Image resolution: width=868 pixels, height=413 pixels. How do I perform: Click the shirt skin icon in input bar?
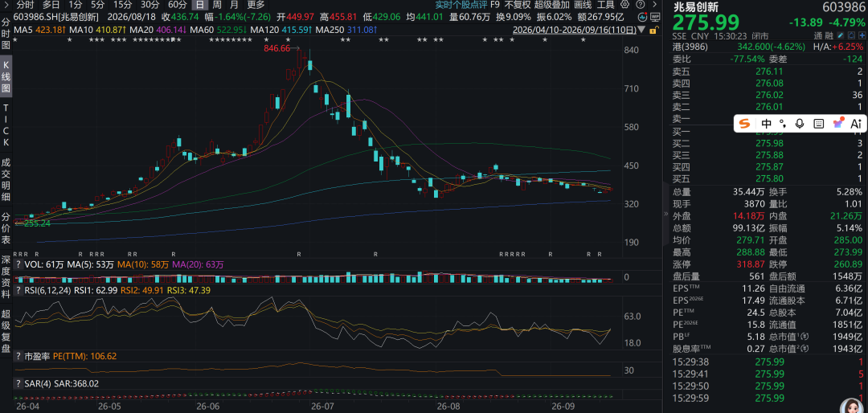pyautogui.click(x=838, y=123)
